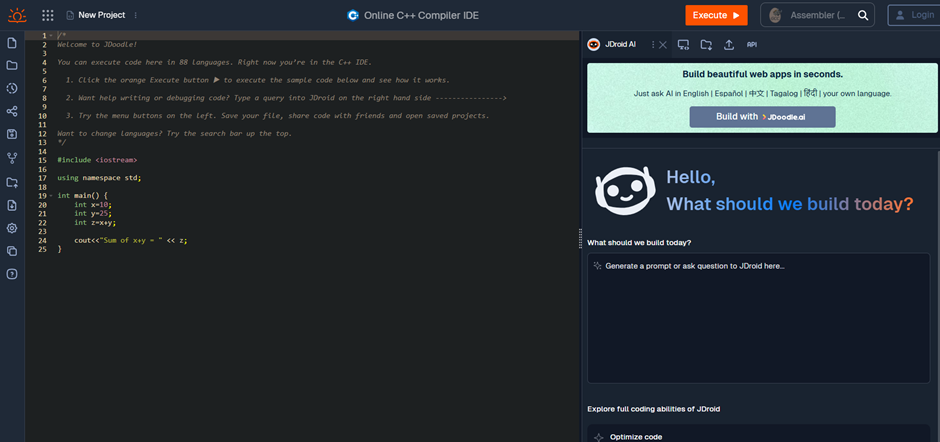Click the C++ logo in header

coord(353,15)
